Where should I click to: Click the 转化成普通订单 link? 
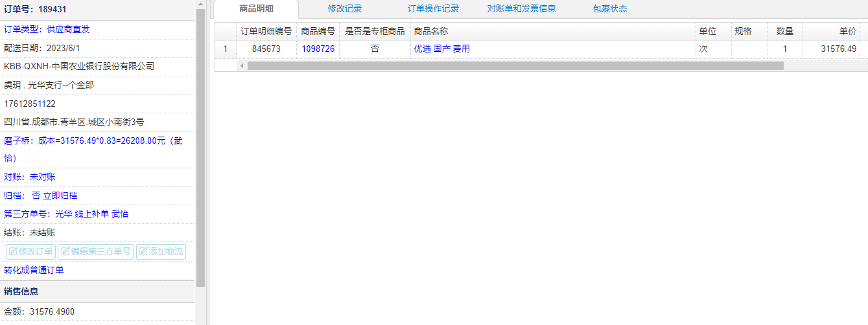(34, 271)
